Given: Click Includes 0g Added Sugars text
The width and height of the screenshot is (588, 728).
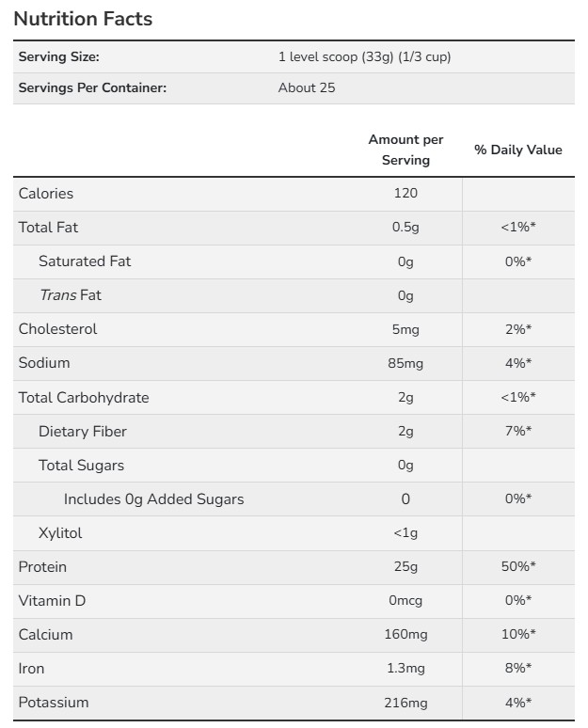Looking at the screenshot, I should (153, 499).
